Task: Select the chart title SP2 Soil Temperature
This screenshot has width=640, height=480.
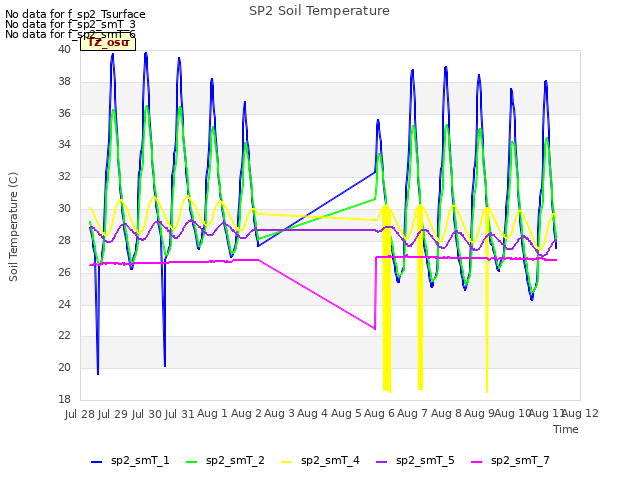Action: [x=319, y=11]
